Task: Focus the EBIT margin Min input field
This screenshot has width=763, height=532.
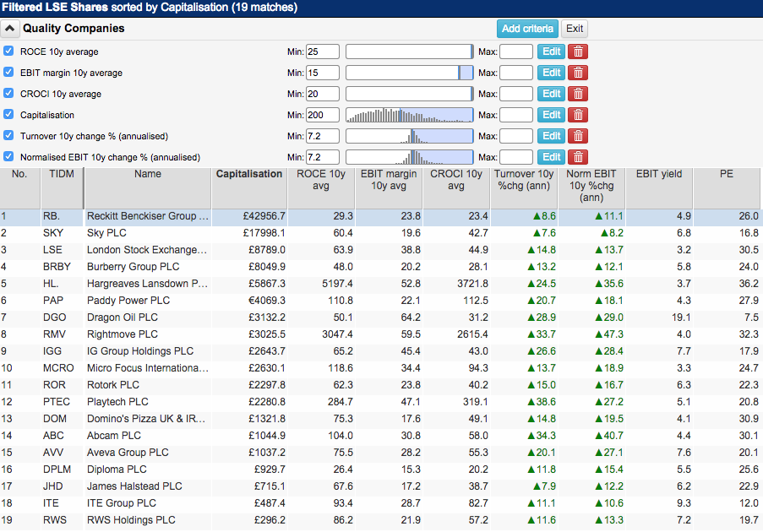Action: pyautogui.click(x=322, y=73)
